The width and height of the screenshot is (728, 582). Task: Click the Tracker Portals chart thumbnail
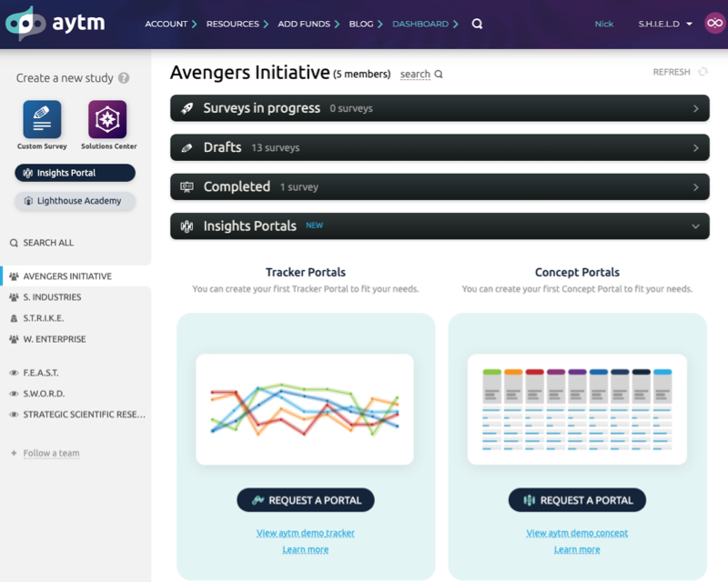coord(305,409)
